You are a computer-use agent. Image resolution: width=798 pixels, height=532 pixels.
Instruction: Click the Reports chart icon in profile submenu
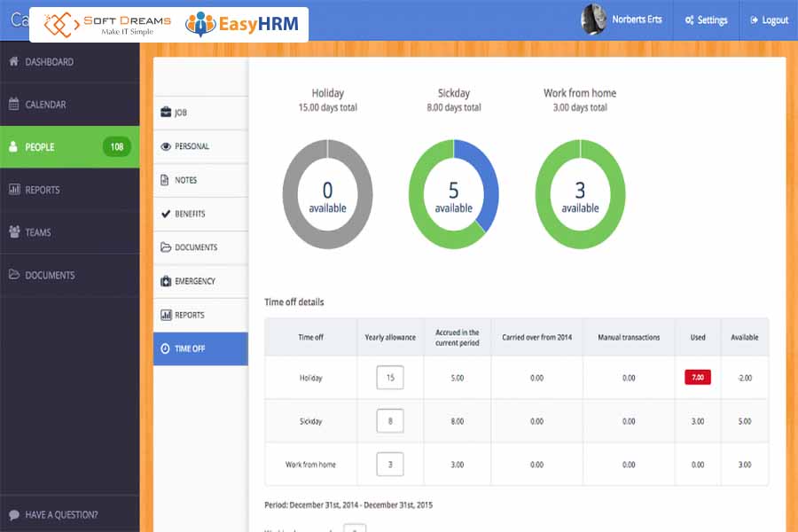tap(166, 315)
